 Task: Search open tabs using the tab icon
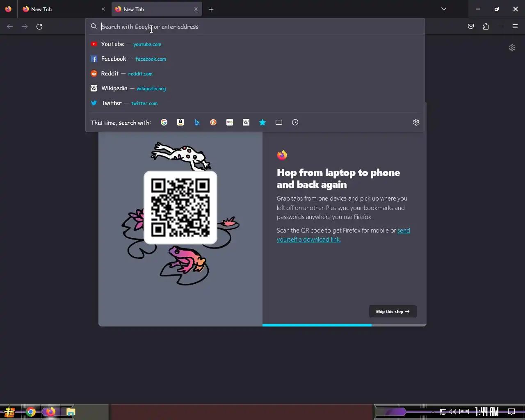279,122
